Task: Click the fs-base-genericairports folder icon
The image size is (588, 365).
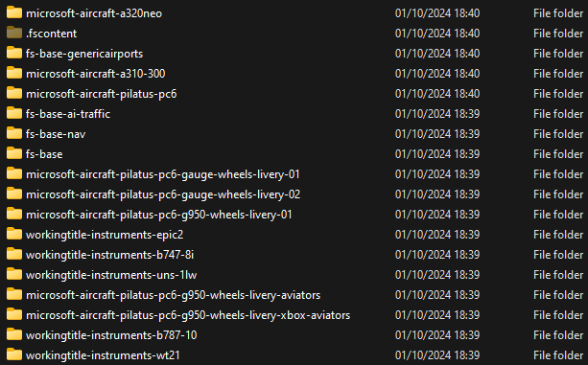Action: [x=14, y=53]
